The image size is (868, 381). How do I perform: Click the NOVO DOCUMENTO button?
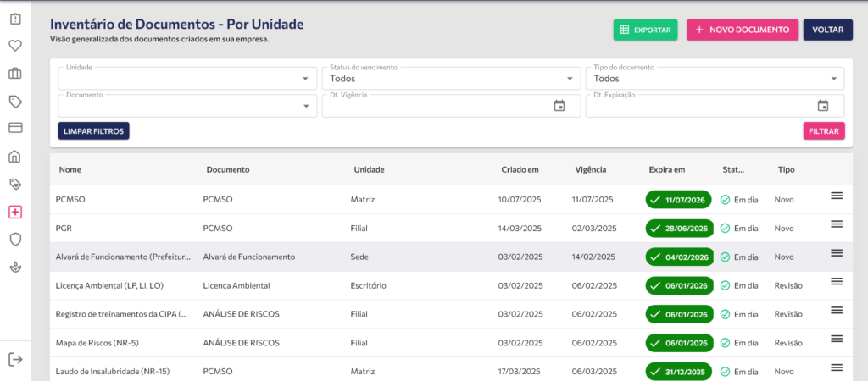pyautogui.click(x=742, y=30)
